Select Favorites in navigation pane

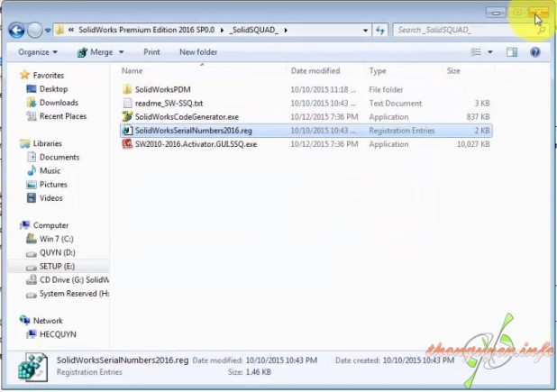pyautogui.click(x=49, y=76)
